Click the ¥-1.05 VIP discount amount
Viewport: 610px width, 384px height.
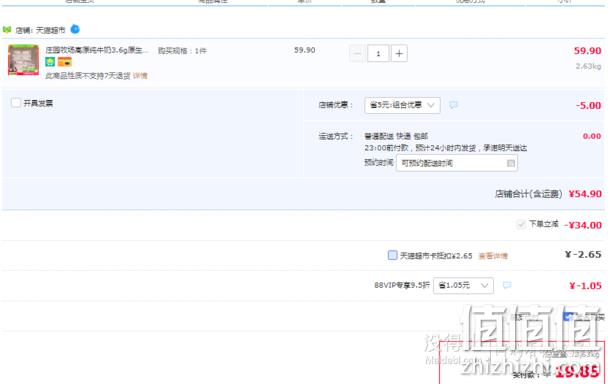point(585,286)
